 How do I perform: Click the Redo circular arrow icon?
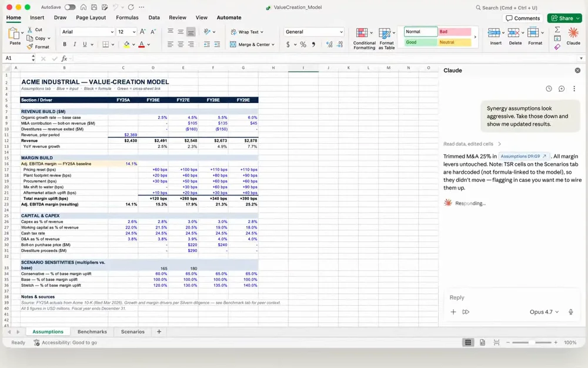pos(131,7)
